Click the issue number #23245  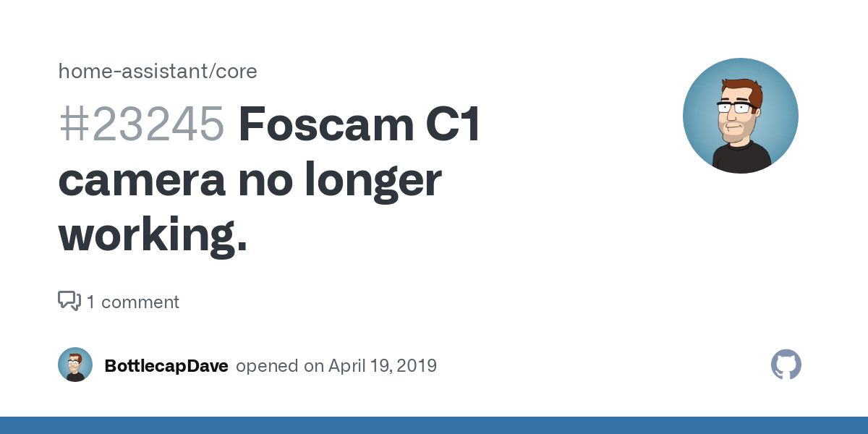click(x=141, y=124)
